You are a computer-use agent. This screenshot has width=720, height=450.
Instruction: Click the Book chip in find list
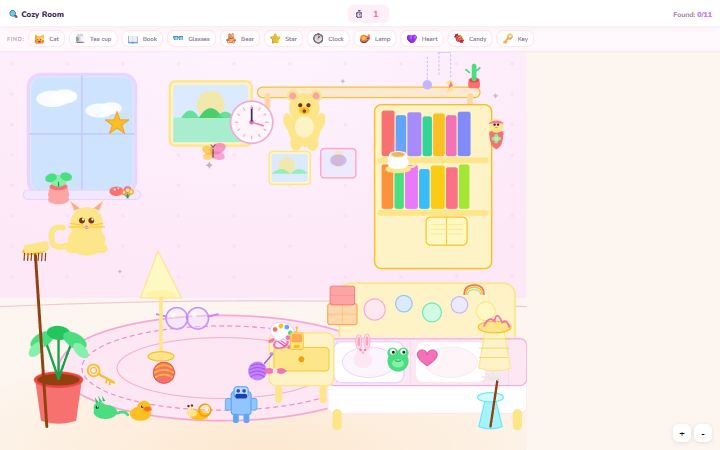tap(142, 39)
